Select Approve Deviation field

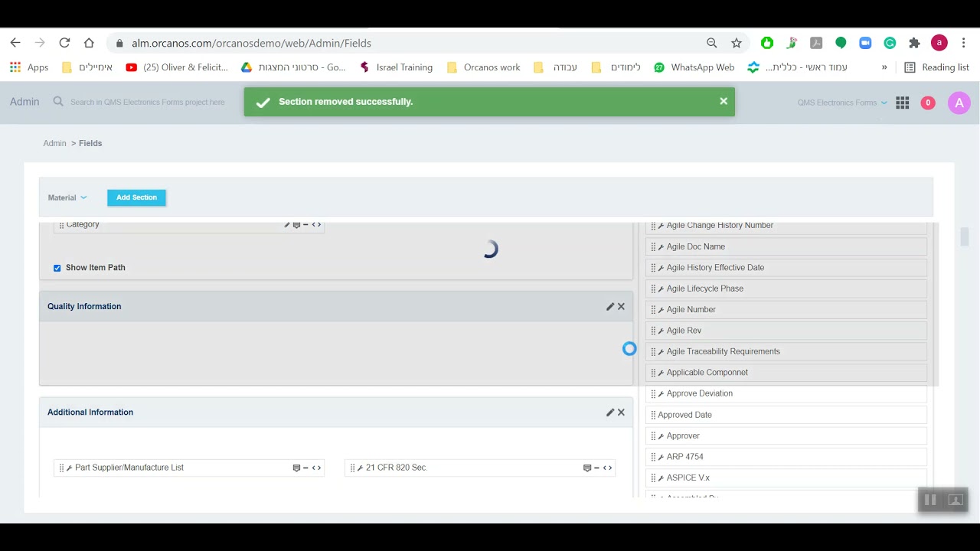pyautogui.click(x=786, y=393)
